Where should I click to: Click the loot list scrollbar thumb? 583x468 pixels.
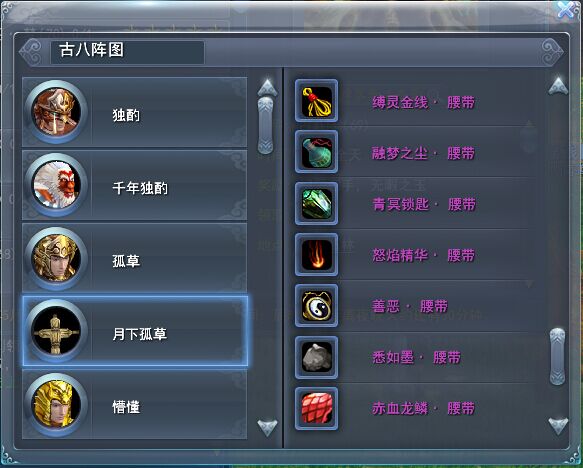(x=557, y=356)
